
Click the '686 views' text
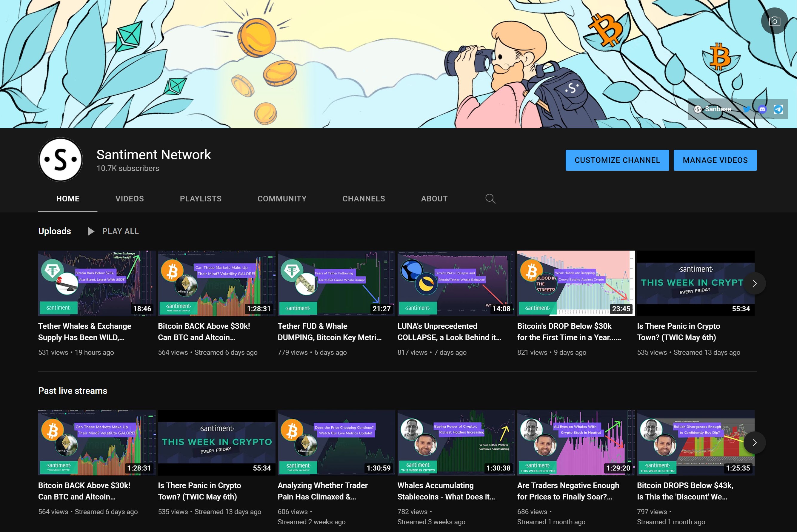tap(532, 512)
